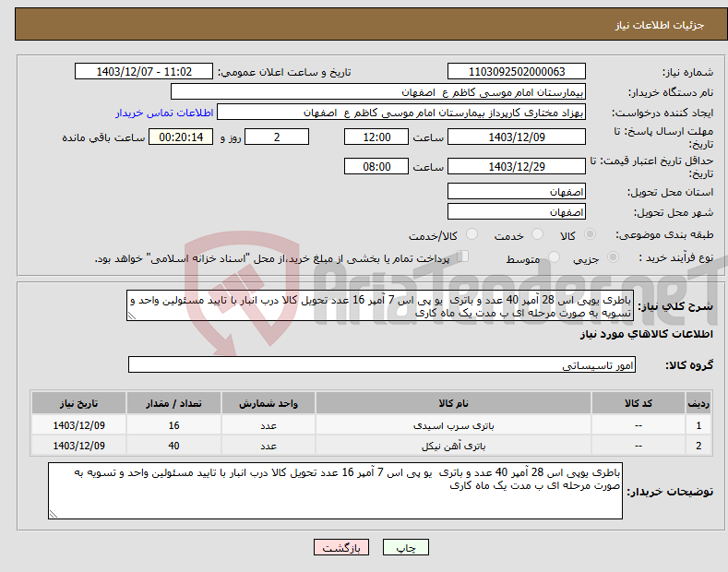Click the resize grip of the شرح کلی نیاز textarea
The image size is (728, 572).
pos(131,316)
